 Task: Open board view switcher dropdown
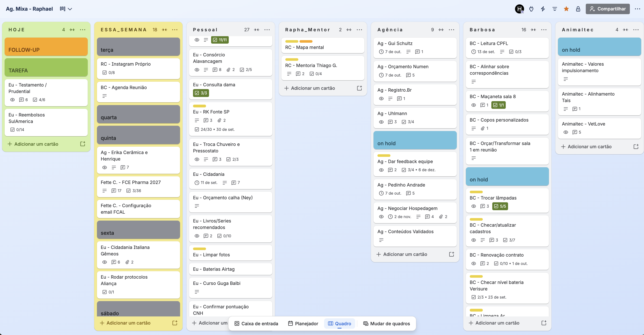66,9
